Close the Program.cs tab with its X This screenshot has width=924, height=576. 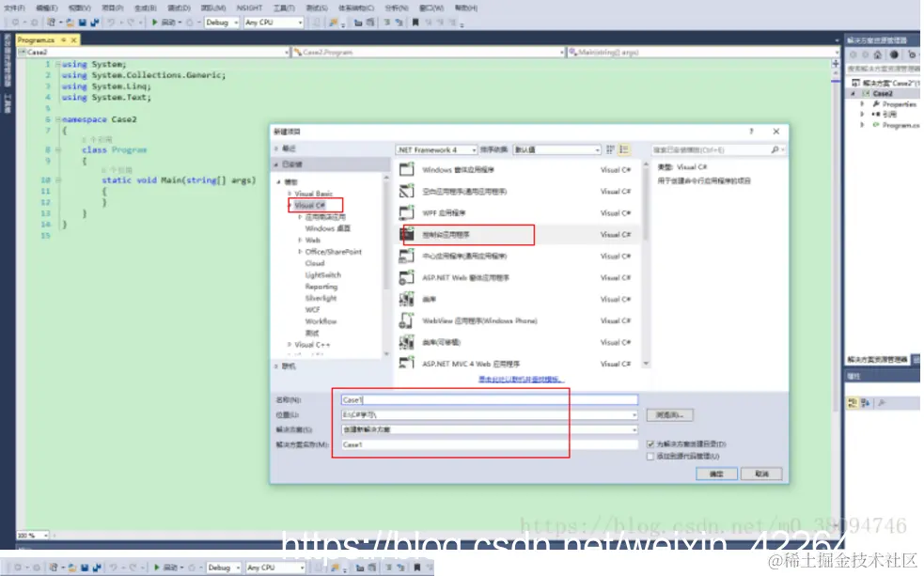point(73,40)
